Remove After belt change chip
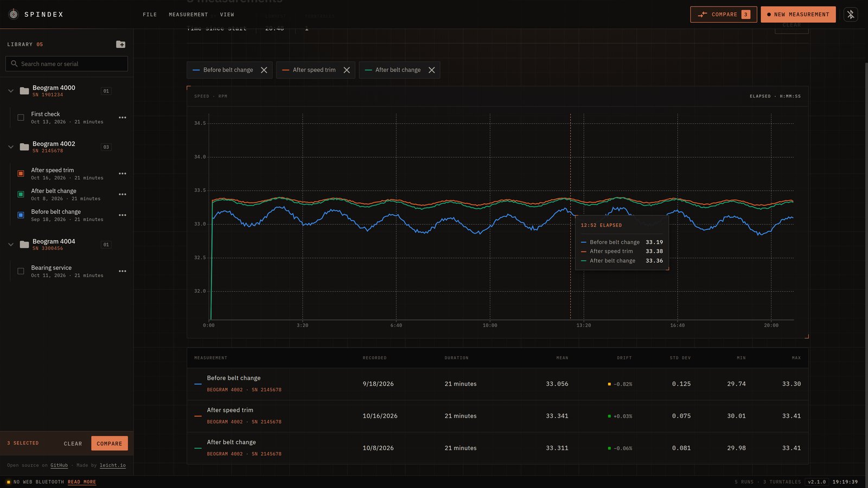868x488 pixels. coord(432,70)
